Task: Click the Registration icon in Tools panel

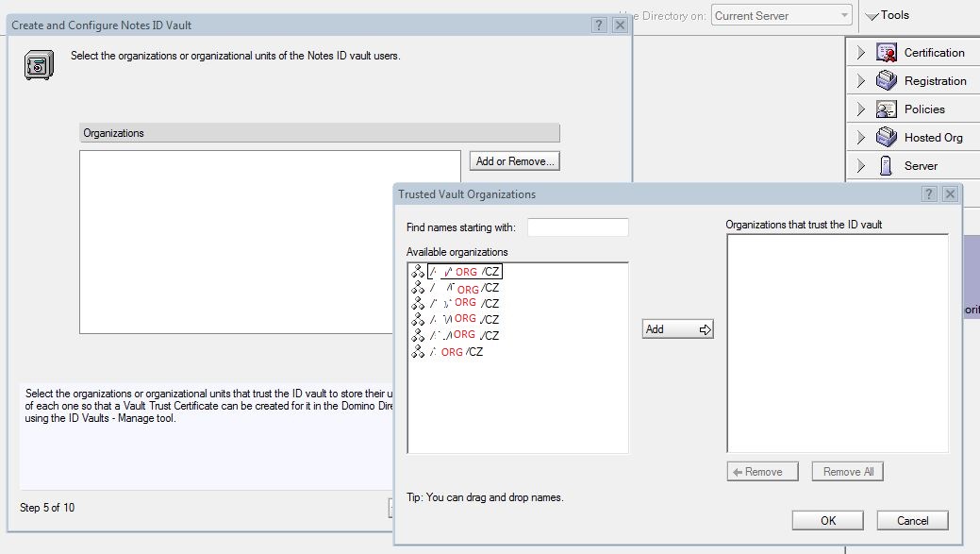Action: (x=887, y=80)
